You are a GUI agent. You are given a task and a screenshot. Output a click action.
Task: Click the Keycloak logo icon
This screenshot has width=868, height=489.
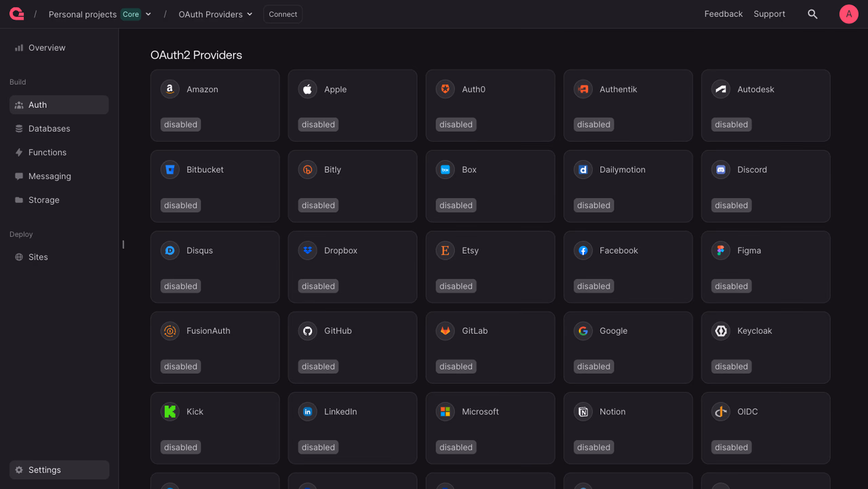tap(720, 331)
